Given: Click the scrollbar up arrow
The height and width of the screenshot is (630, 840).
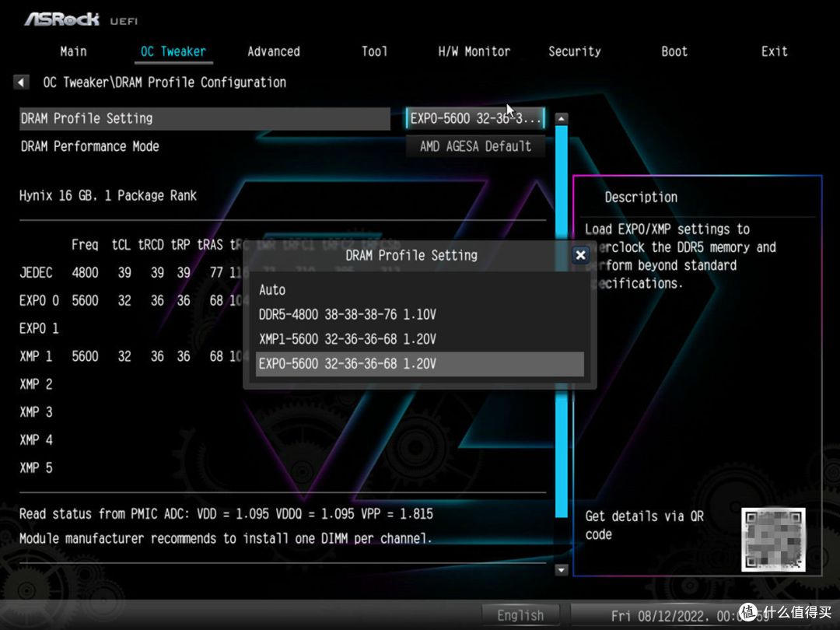Looking at the screenshot, I should click(x=561, y=118).
